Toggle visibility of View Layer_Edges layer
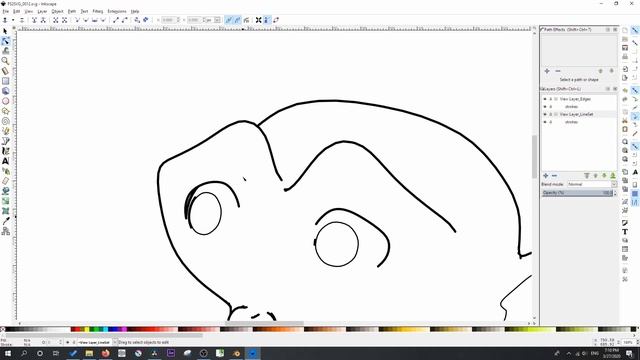640x360 pixels. tap(545, 99)
